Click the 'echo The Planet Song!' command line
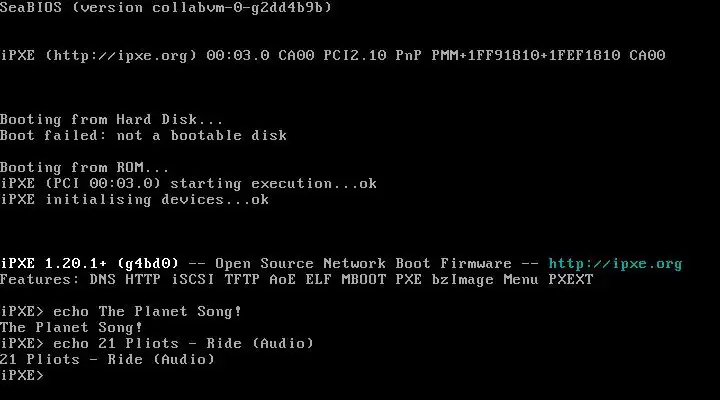Image resolution: width=720 pixels, height=400 pixels. click(x=147, y=311)
